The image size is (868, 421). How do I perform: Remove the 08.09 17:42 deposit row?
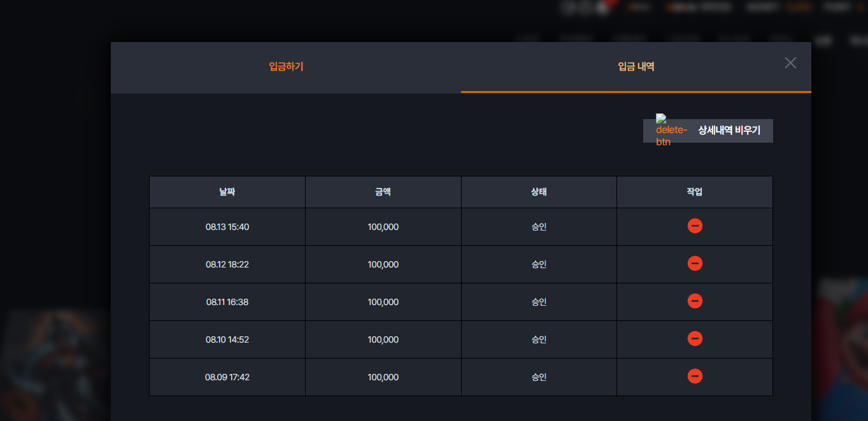click(695, 376)
